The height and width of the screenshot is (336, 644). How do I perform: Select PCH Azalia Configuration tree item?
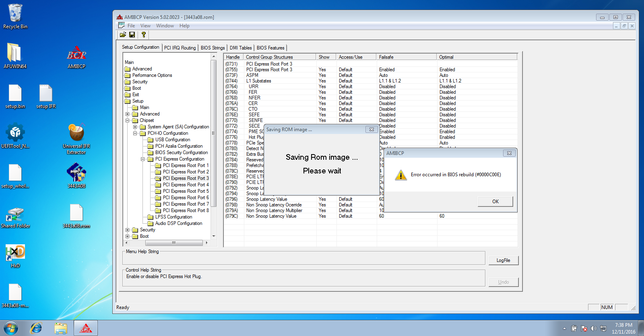pyautogui.click(x=179, y=146)
